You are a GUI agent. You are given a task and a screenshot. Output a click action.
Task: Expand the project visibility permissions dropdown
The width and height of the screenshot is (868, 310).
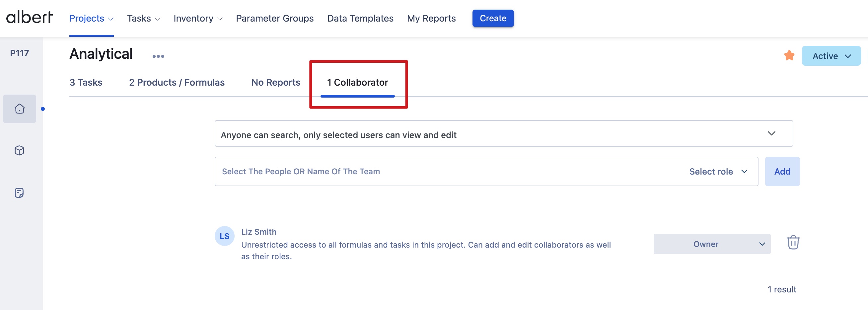503,134
